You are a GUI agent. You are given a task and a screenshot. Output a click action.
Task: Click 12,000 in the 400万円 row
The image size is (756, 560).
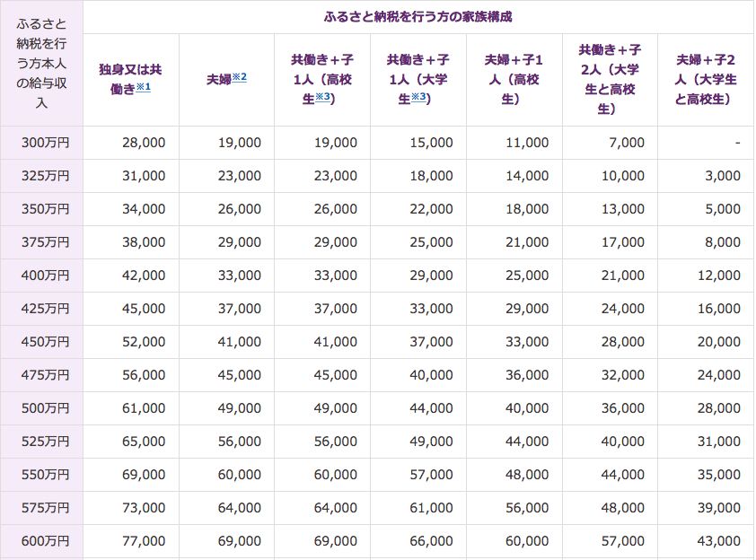(x=719, y=276)
